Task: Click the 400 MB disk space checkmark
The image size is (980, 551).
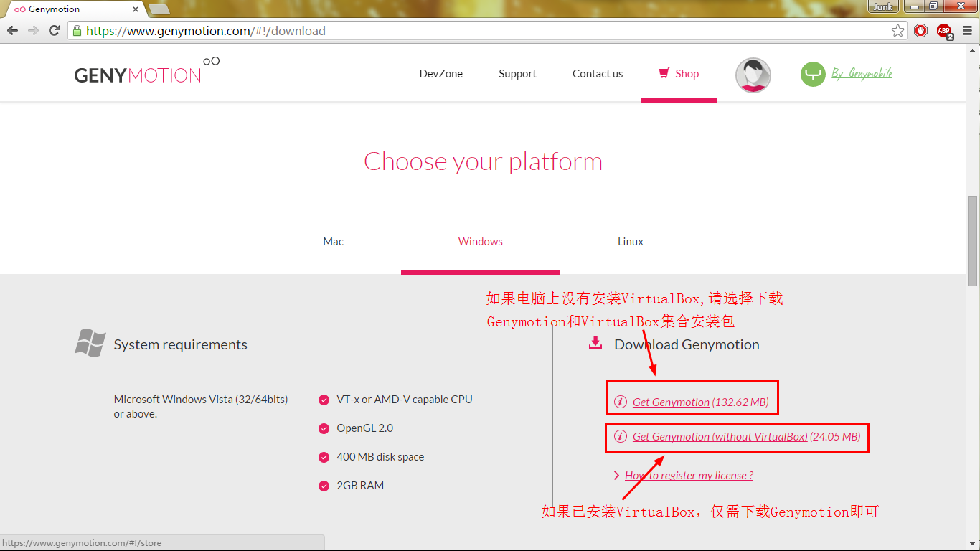Action: point(324,457)
